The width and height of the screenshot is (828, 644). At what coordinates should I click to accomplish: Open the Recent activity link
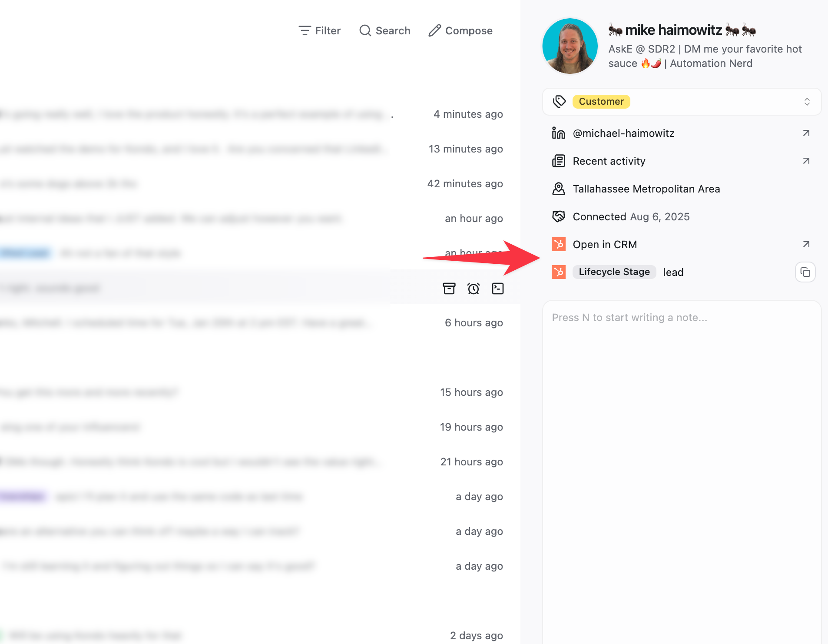[609, 161]
